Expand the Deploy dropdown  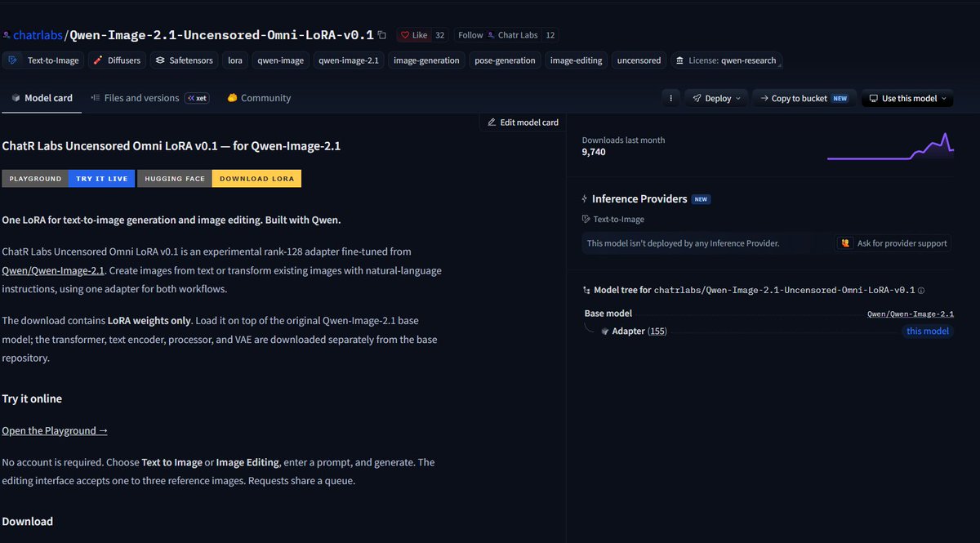click(716, 98)
